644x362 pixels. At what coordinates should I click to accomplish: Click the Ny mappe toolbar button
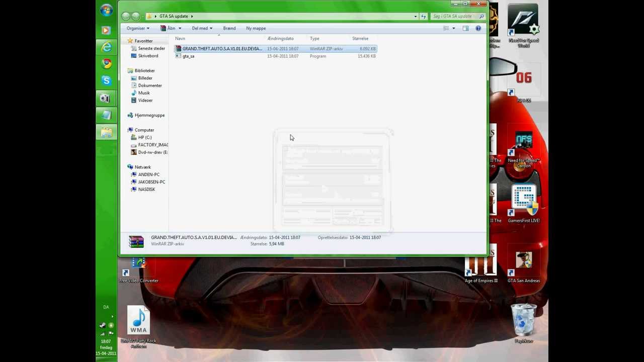(x=256, y=28)
